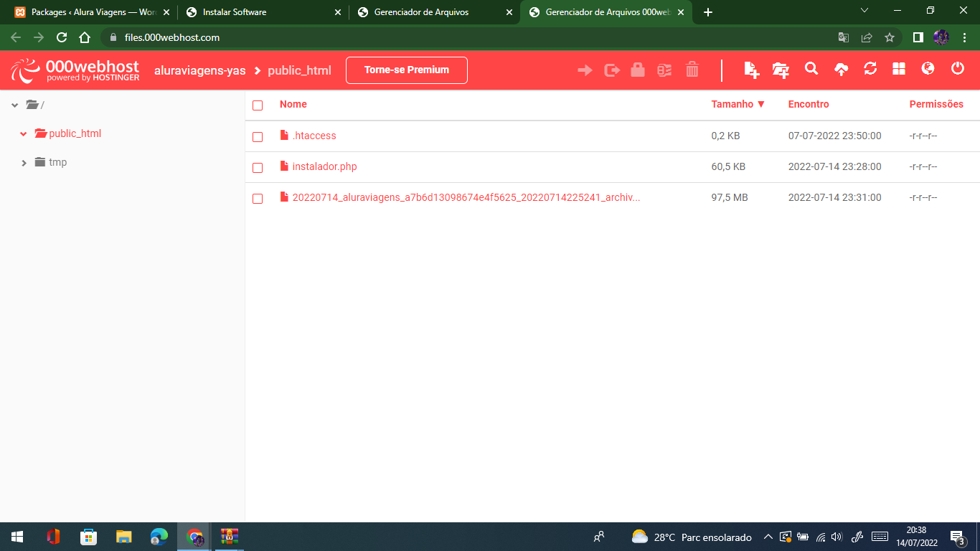
Task: Click the globe language icon in toolbar
Action: [928, 69]
